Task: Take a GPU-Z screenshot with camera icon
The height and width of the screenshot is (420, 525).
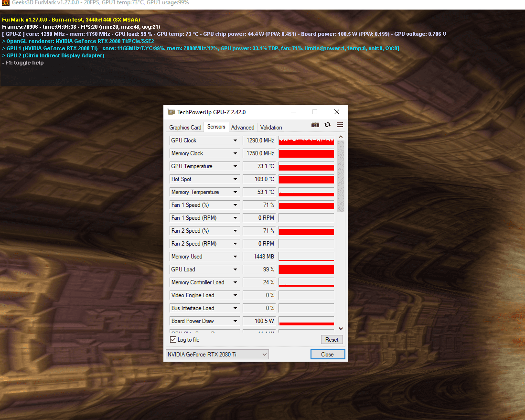Action: (x=315, y=125)
